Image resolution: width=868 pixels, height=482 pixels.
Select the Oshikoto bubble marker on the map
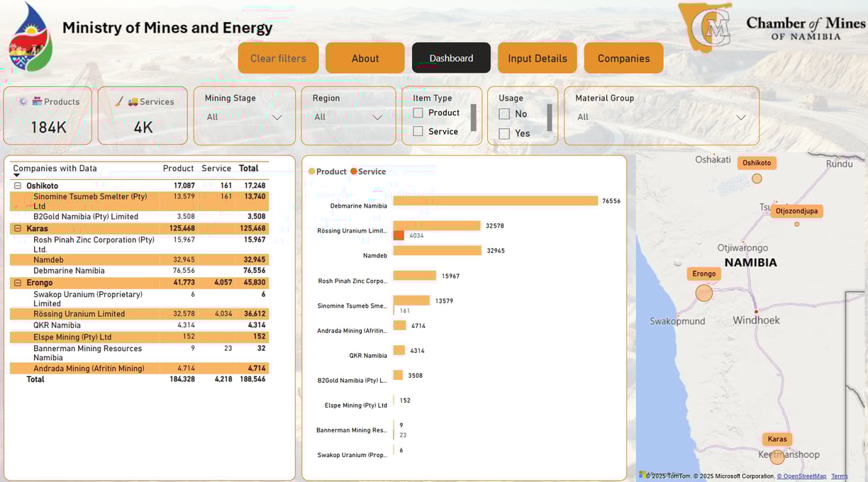coord(757,179)
